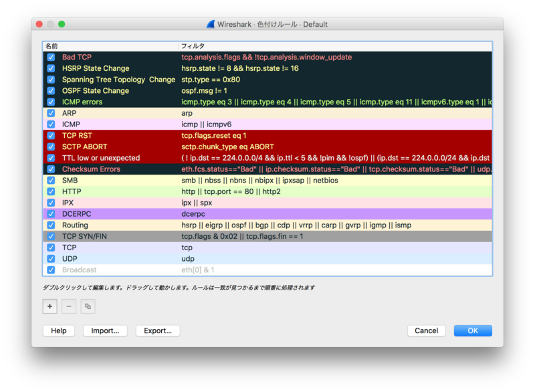Click the filter ospf.msg != 1
The image size is (535, 392).
(204, 91)
